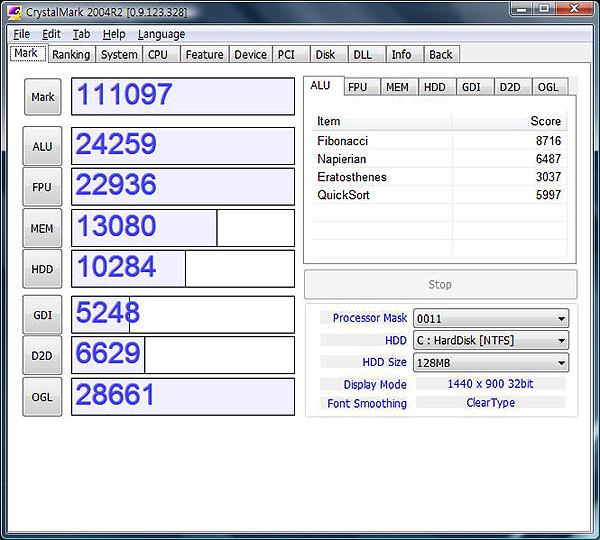Switch to the Ranking tab
Screen dimensions: 600x540
(x=71, y=54)
